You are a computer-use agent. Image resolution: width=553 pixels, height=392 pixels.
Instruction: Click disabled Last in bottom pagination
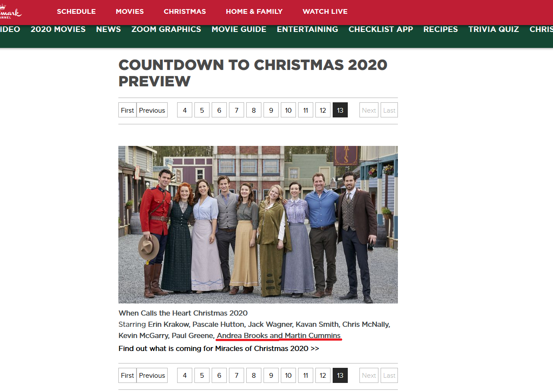389,375
